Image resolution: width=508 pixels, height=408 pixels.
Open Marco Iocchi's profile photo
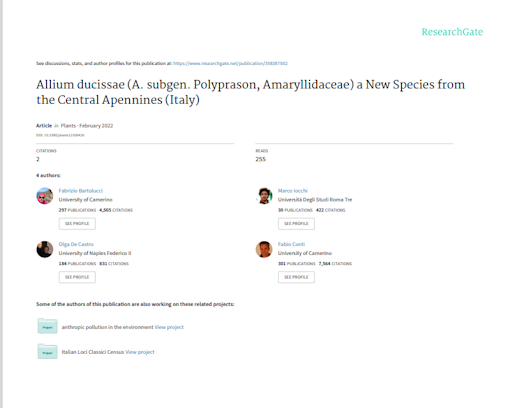click(x=264, y=196)
